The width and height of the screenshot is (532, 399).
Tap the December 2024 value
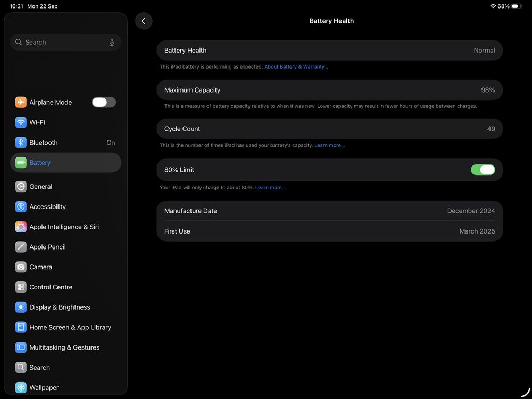tap(471, 211)
